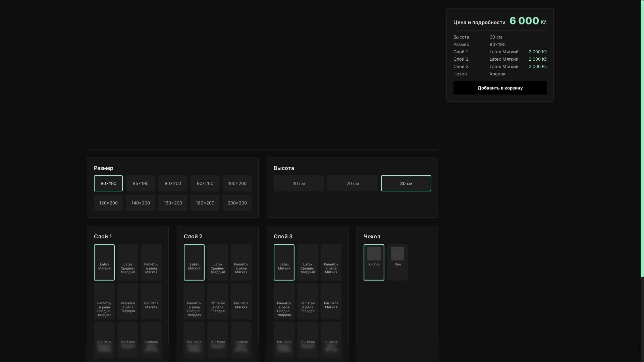Select Latex Мягкий in Слой 1
644x362 pixels.
point(104,262)
